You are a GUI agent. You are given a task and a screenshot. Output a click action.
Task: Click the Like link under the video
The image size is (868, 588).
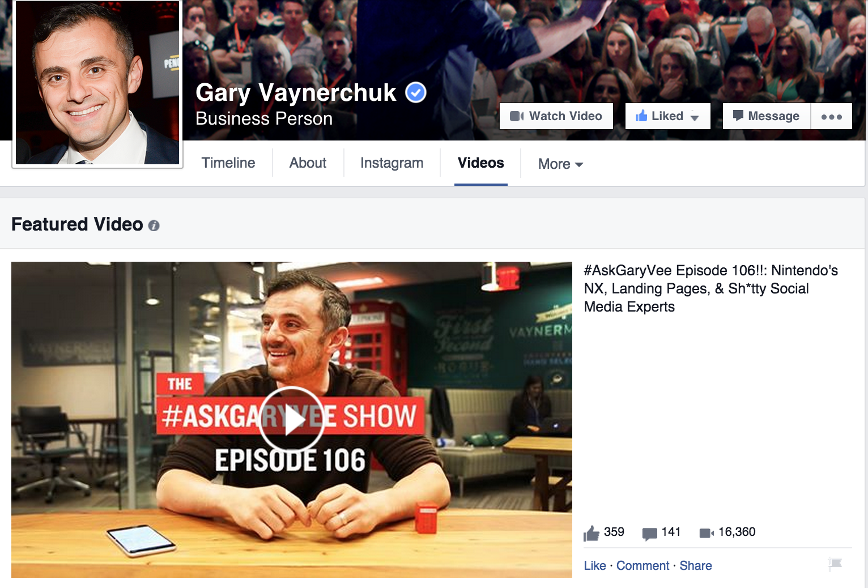[x=595, y=565]
